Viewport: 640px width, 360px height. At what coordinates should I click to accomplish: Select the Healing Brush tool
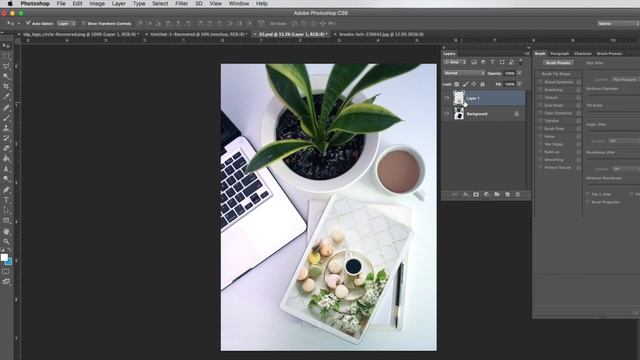click(x=6, y=108)
